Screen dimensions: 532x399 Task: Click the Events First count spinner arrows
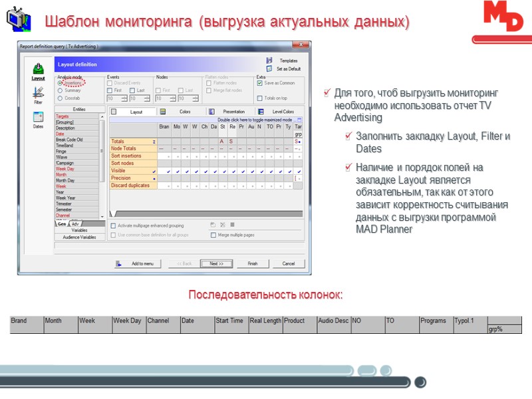click(x=124, y=98)
